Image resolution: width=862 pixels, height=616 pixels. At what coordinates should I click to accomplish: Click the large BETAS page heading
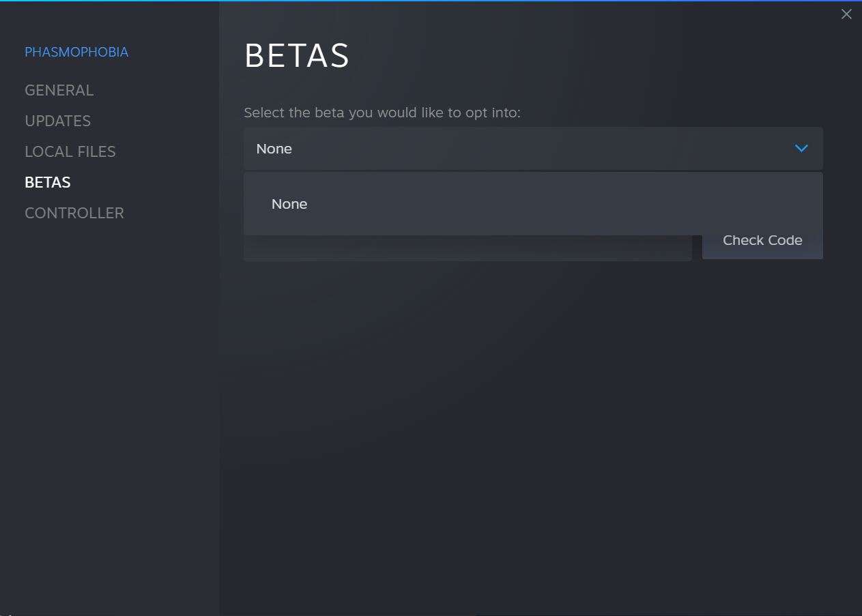tap(297, 56)
